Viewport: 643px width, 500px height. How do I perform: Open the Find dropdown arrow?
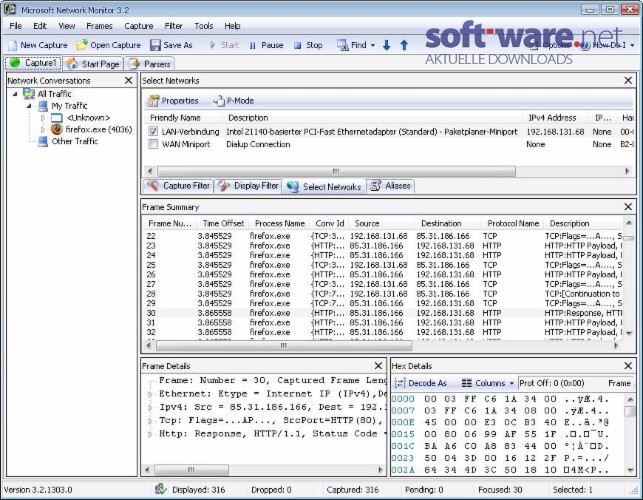(373, 45)
